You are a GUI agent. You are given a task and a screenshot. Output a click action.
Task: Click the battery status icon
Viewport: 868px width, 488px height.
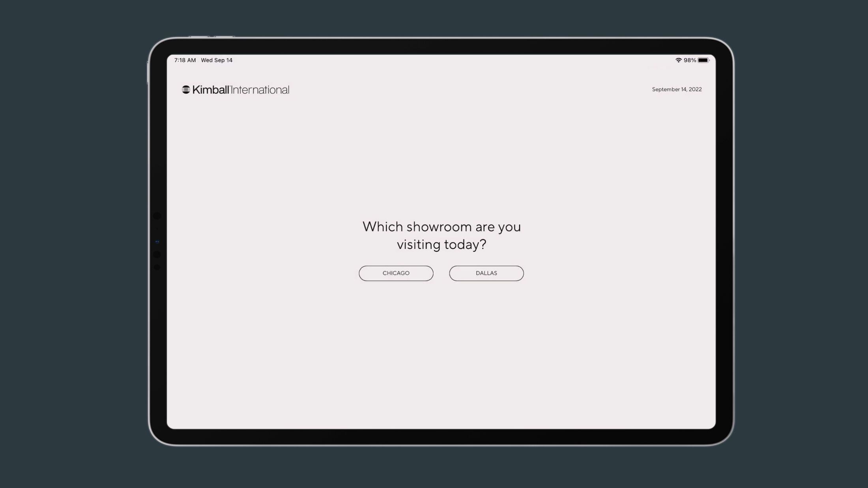point(703,60)
